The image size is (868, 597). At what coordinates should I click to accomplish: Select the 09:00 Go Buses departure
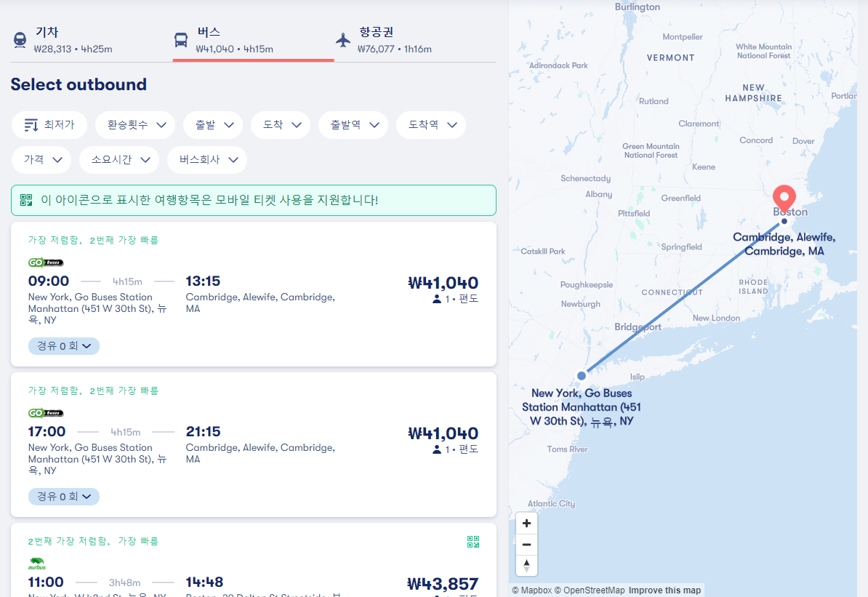254,294
